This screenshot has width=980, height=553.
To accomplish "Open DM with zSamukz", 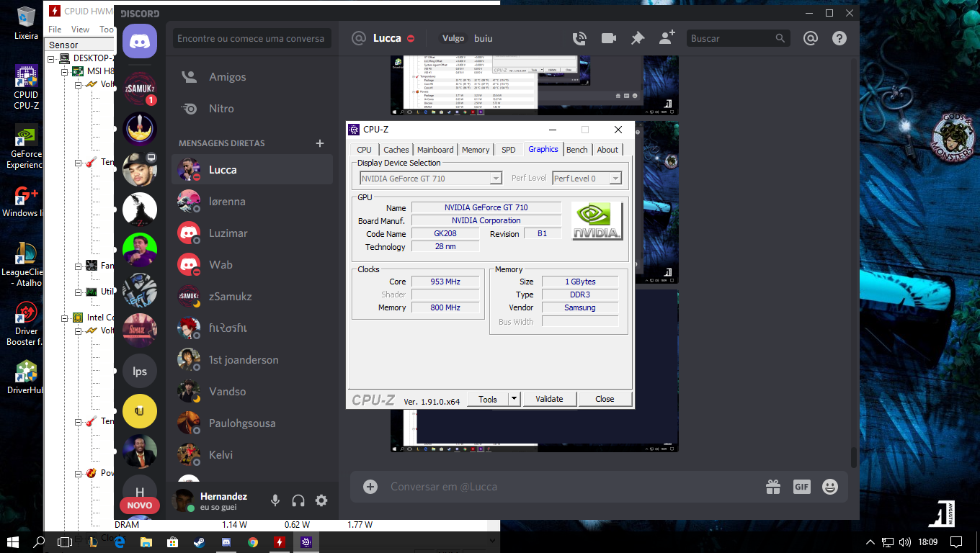I will [x=252, y=297].
